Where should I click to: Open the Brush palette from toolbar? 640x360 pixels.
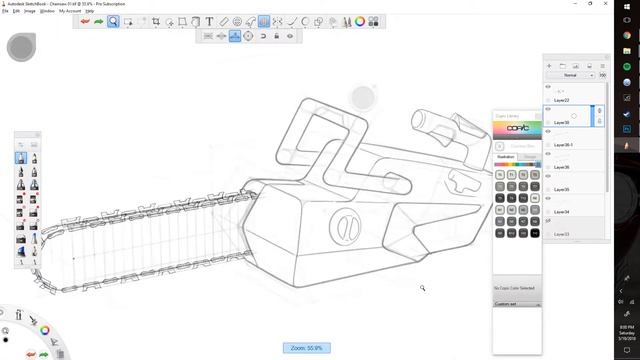point(347,22)
